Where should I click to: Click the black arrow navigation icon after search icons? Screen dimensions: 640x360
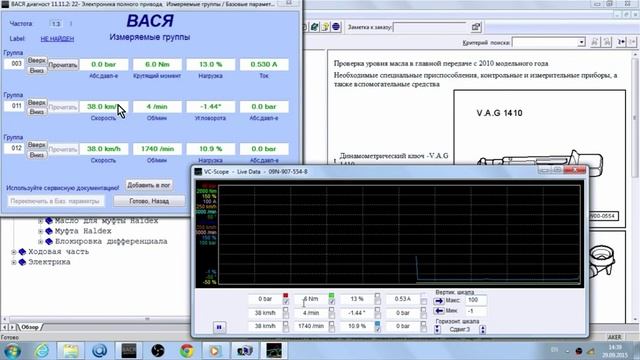[621, 42]
